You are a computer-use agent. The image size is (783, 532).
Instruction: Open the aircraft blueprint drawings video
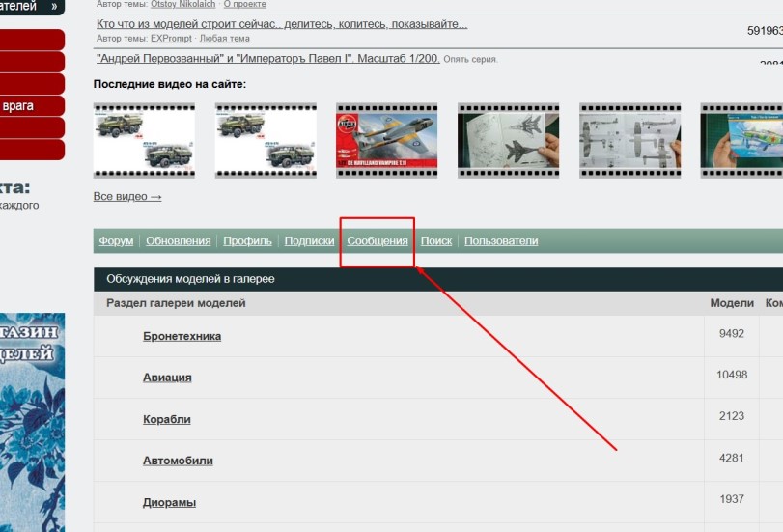(x=508, y=141)
